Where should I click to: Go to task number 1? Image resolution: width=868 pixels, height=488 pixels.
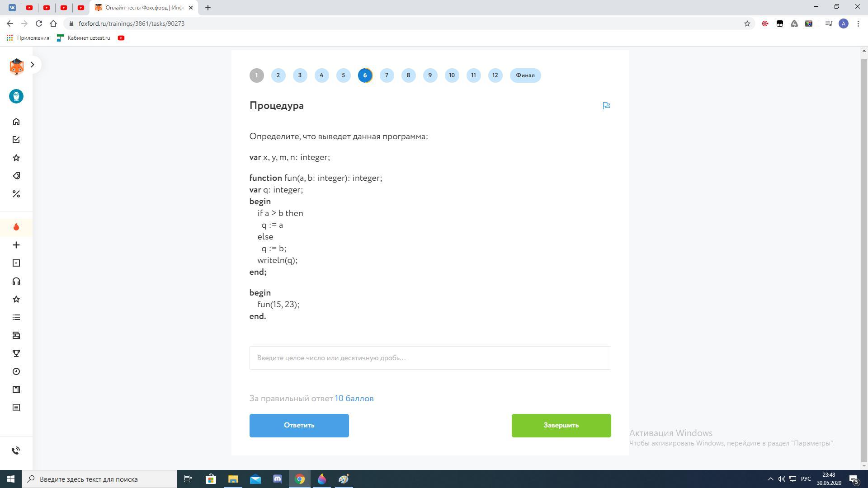(x=256, y=75)
